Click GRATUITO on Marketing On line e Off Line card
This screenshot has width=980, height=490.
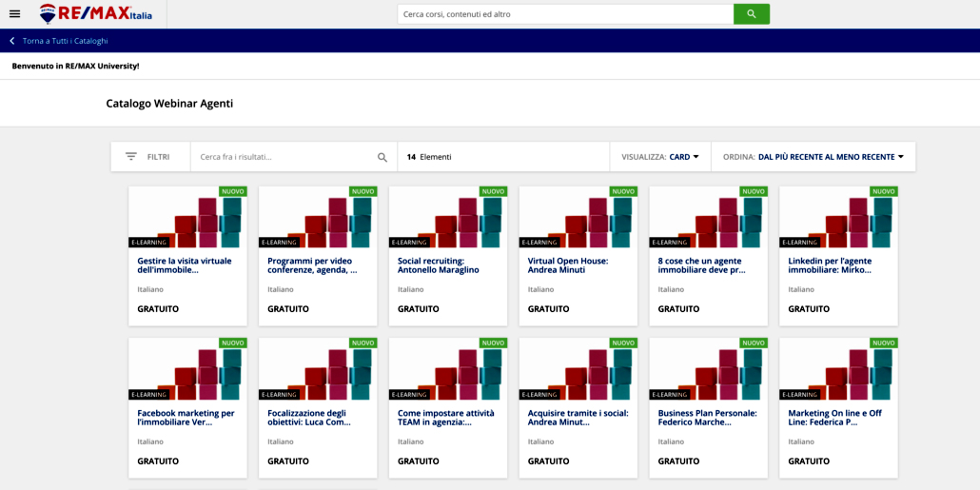click(x=809, y=461)
